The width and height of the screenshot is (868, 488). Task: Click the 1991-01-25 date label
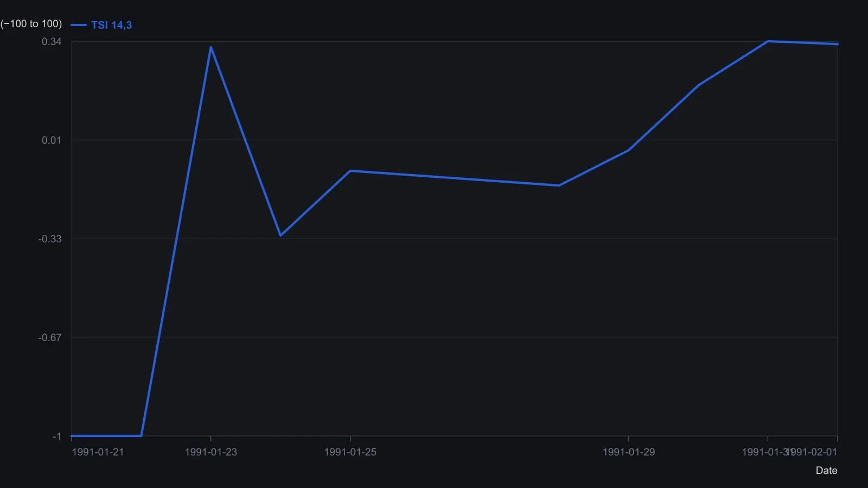[x=350, y=452]
